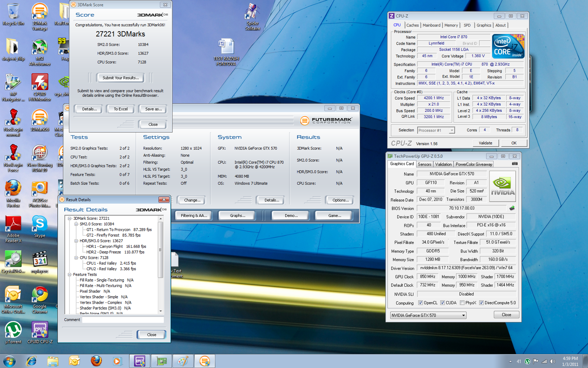Open the GPU selector dropdown in GPU-Z
Viewport: 588px width, 368px height.
[428, 315]
